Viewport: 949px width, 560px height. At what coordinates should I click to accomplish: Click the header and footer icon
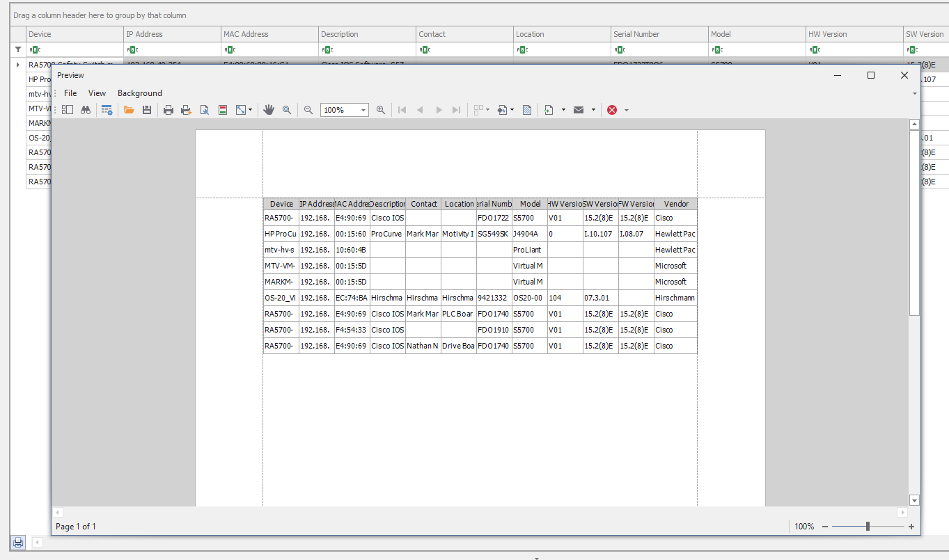point(223,110)
